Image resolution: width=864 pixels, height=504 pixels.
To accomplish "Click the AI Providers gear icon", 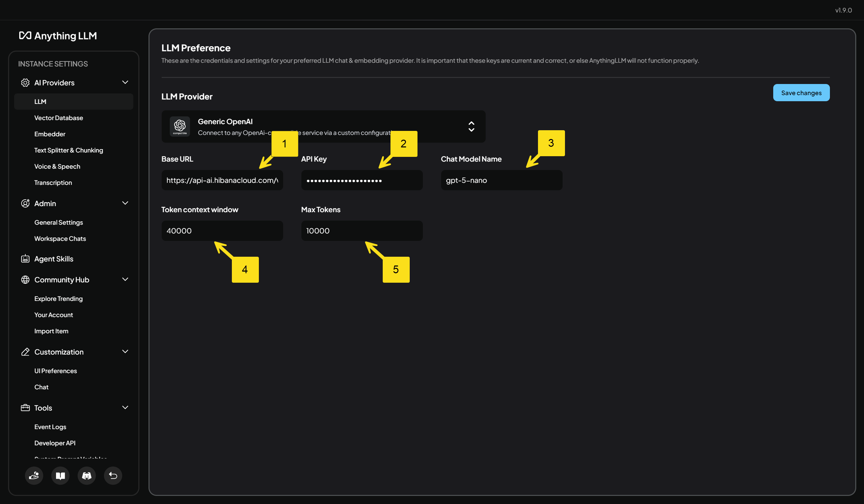I will click(25, 83).
